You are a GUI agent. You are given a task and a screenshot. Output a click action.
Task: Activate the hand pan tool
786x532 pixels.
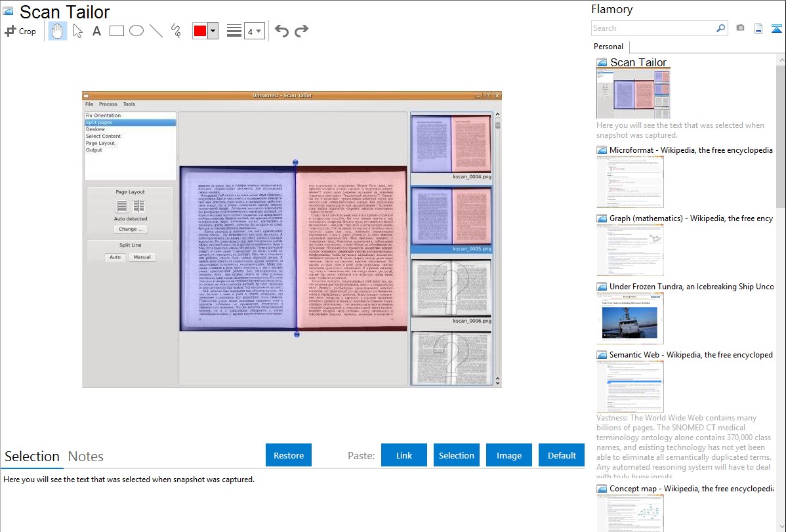tap(58, 31)
